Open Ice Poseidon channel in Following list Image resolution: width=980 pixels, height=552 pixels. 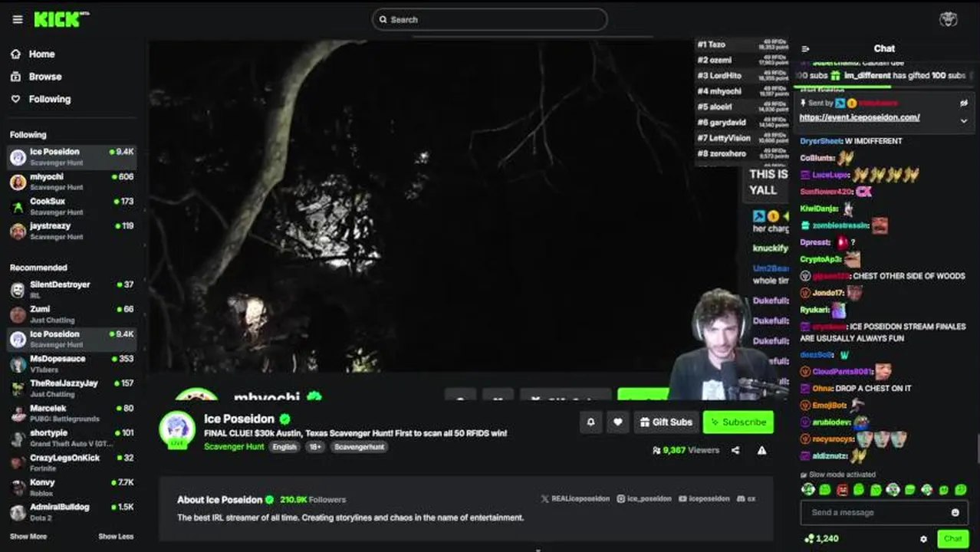[71, 157]
